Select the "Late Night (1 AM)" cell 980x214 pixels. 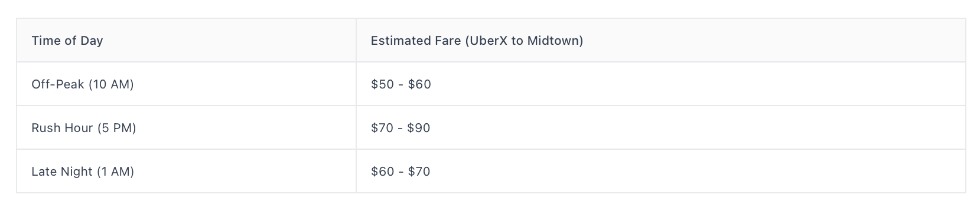[x=186, y=171]
